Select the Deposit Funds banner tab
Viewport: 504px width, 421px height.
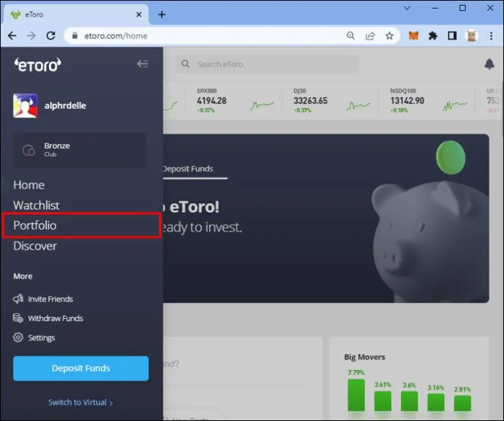[188, 169]
